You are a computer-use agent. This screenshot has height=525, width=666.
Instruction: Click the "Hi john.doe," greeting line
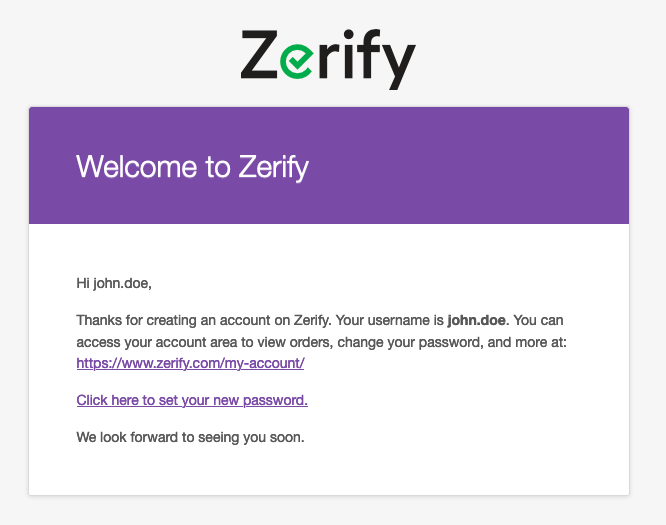(x=114, y=283)
